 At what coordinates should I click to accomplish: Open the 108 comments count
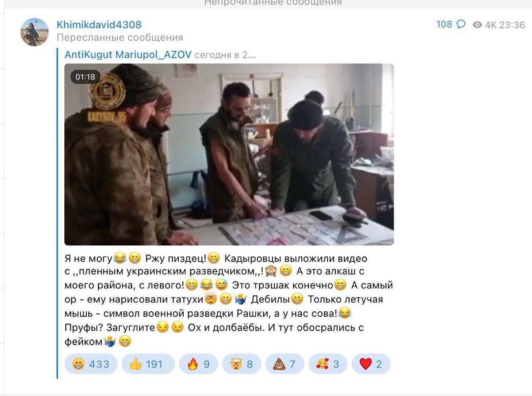pos(444,24)
